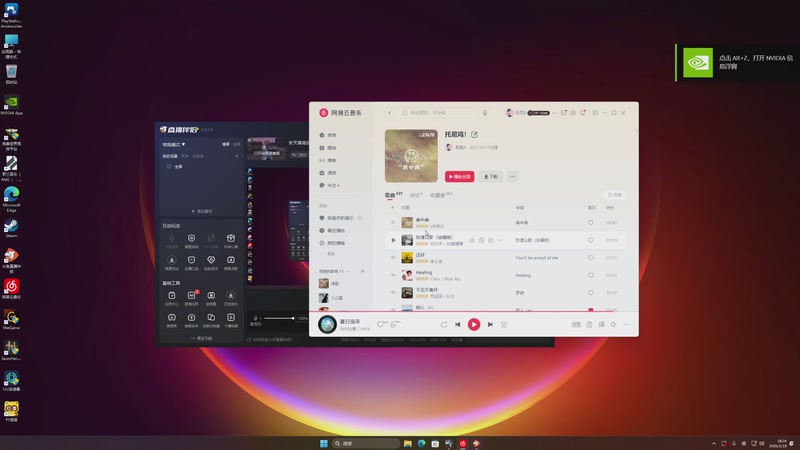The height and width of the screenshot is (450, 800).
Task: Collapse the 创建的歌单 11 section
Action: pyautogui.click(x=347, y=271)
